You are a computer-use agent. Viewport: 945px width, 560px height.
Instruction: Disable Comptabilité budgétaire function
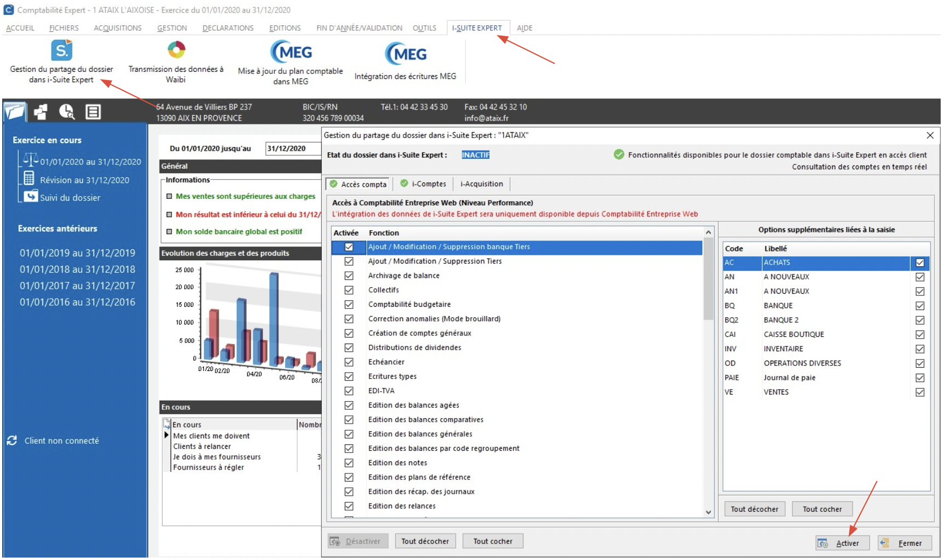click(x=349, y=304)
